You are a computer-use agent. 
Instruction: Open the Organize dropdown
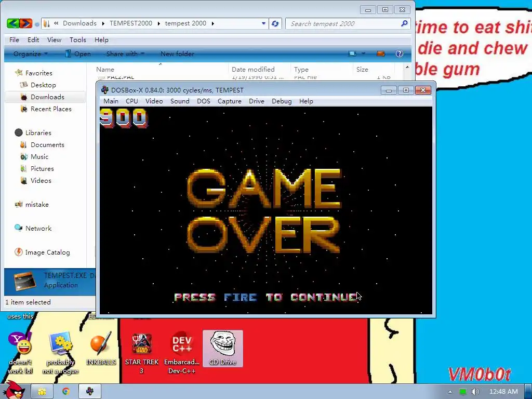click(x=30, y=54)
